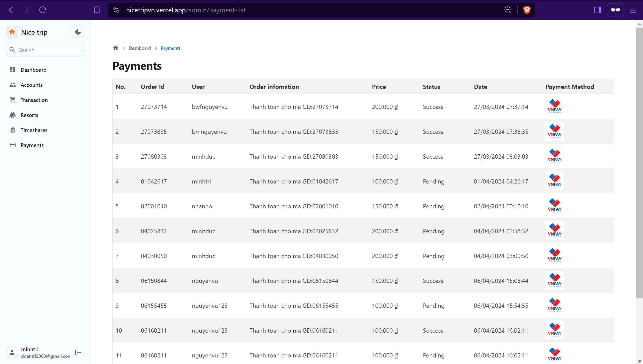The height and width of the screenshot is (364, 643).
Task: Toggle dark mode button top right
Action: tap(78, 32)
